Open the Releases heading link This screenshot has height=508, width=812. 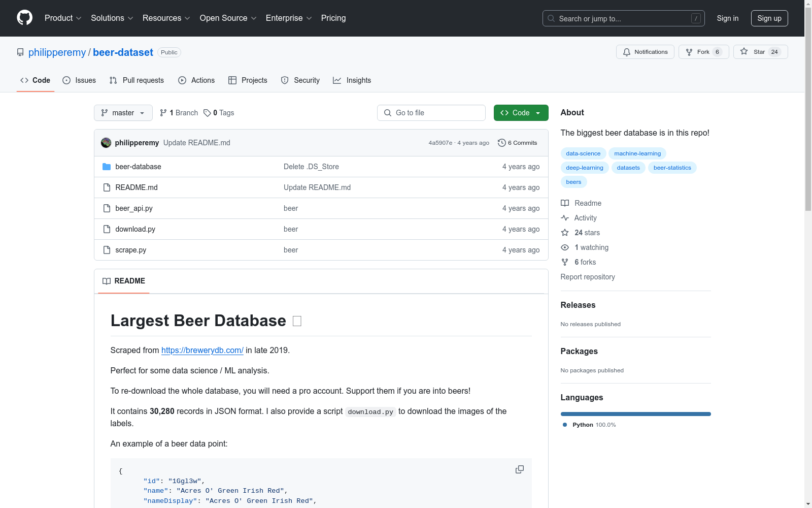click(578, 305)
